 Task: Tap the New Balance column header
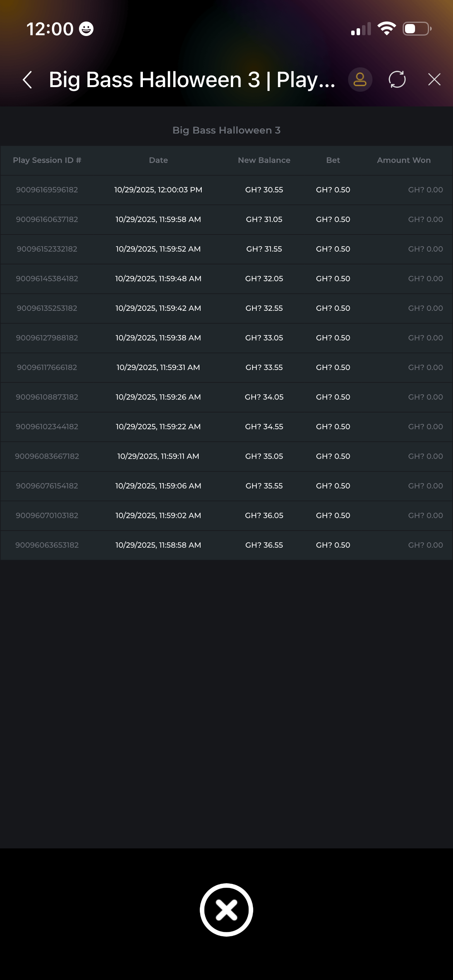coord(264,160)
